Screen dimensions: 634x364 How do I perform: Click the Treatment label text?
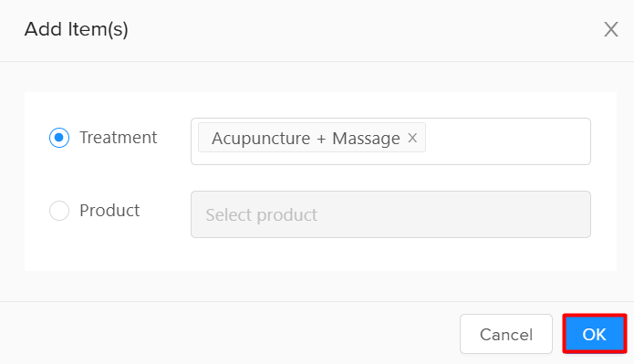(x=118, y=138)
